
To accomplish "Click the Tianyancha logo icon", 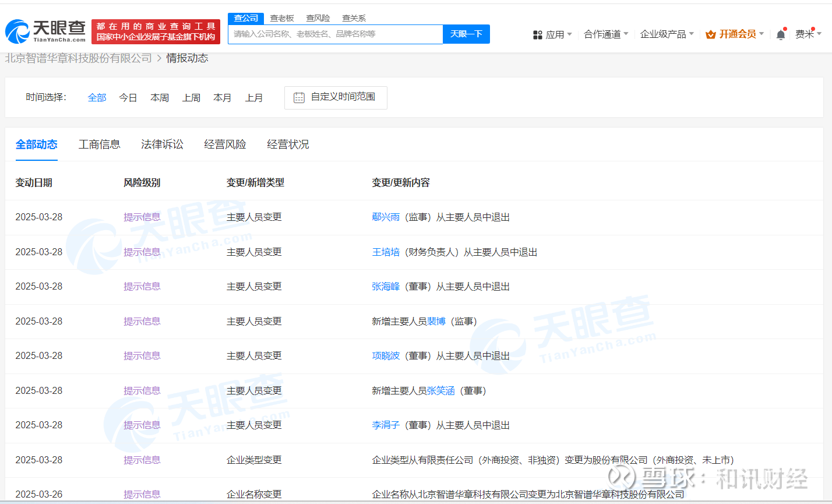I will click(x=17, y=31).
